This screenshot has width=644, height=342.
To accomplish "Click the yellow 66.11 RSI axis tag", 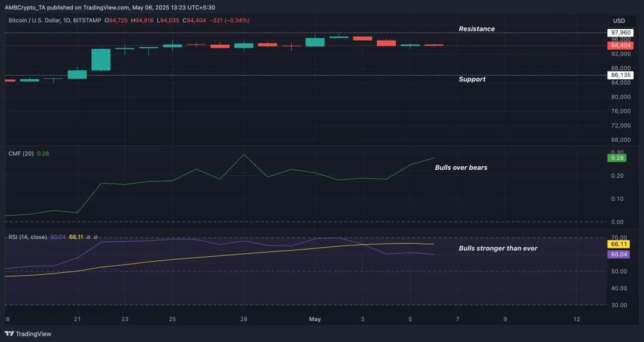I will (617, 244).
